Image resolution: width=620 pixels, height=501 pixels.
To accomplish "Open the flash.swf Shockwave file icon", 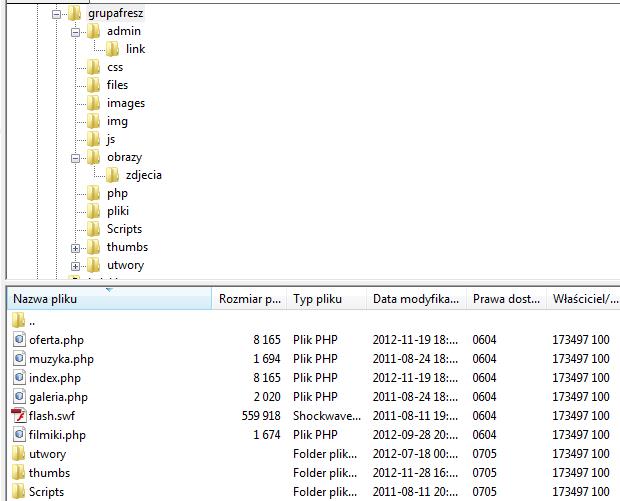I will [x=19, y=416].
